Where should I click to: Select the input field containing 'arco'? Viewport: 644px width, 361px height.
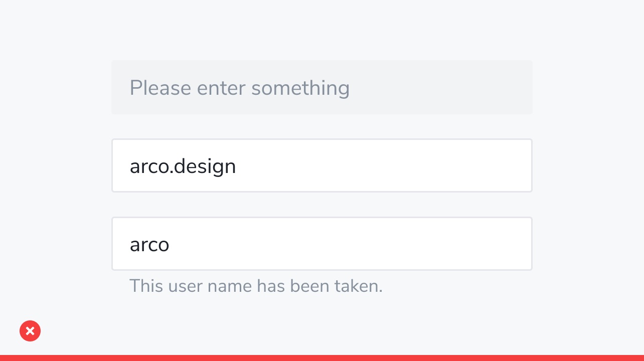pos(322,244)
